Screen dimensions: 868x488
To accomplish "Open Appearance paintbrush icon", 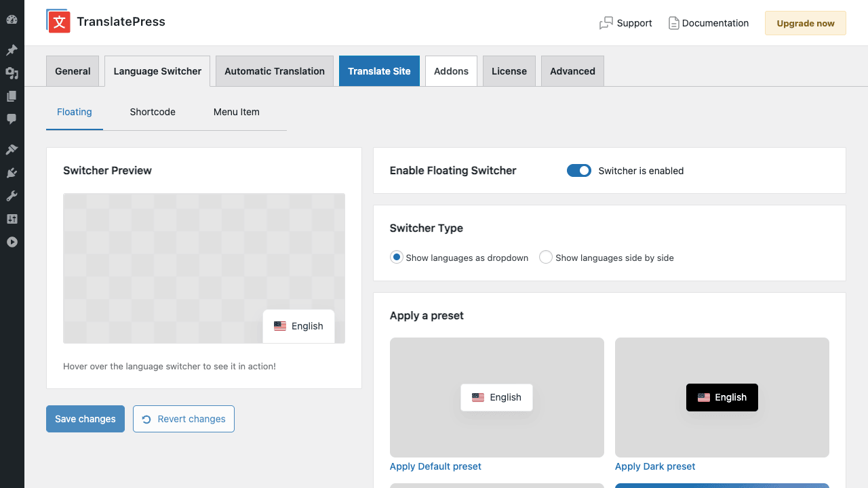I will coord(12,150).
